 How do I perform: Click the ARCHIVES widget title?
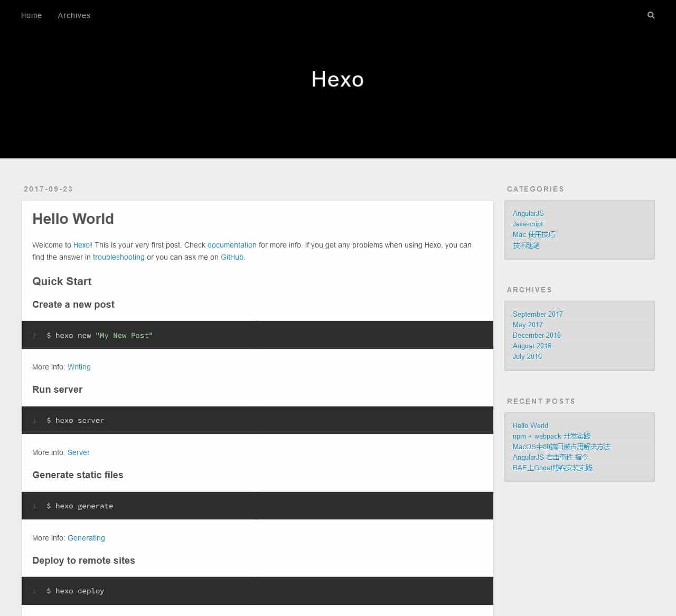[x=529, y=290]
